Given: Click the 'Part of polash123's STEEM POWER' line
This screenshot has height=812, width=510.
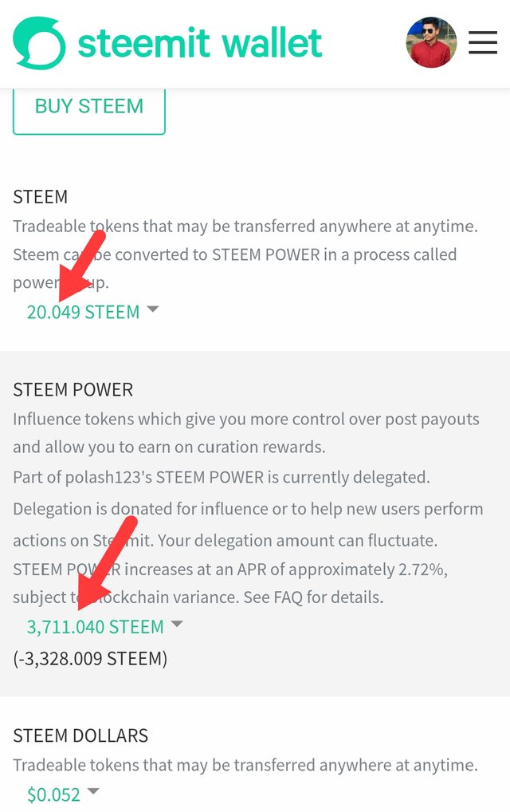Looking at the screenshot, I should pos(222,477).
